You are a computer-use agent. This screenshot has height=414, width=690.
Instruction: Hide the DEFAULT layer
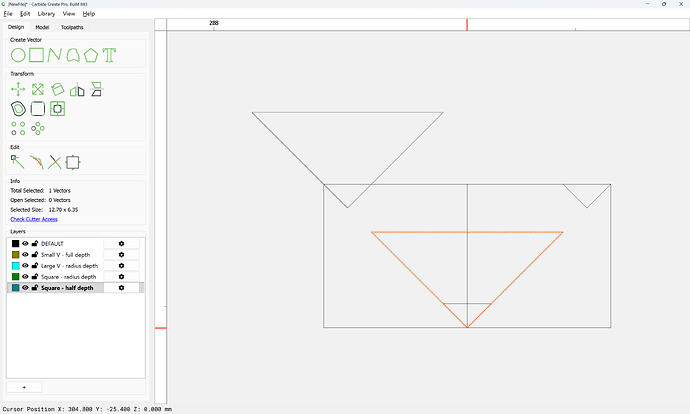25,243
